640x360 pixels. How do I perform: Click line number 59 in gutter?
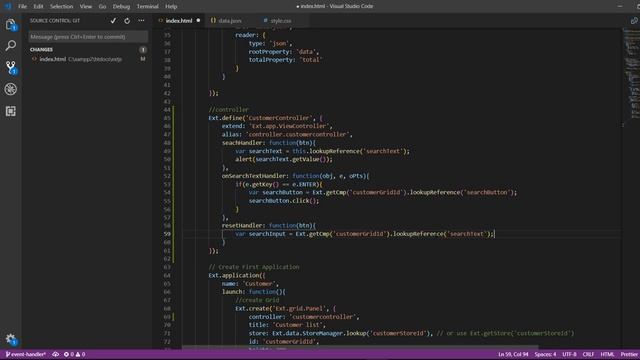click(167, 234)
